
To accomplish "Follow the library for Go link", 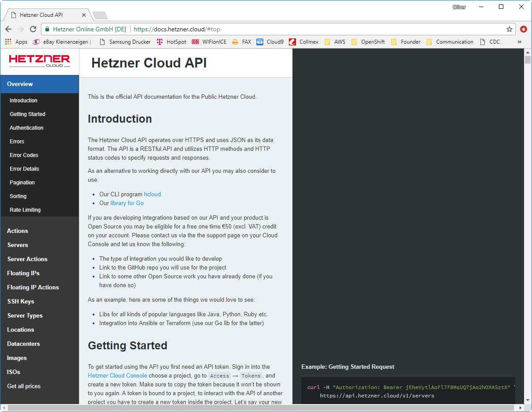I will pyautogui.click(x=127, y=203).
